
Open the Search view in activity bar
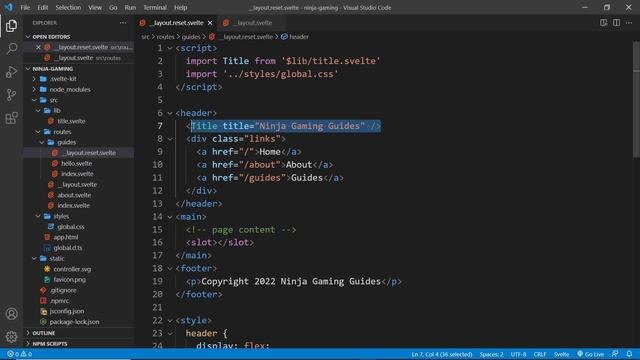tap(11, 49)
